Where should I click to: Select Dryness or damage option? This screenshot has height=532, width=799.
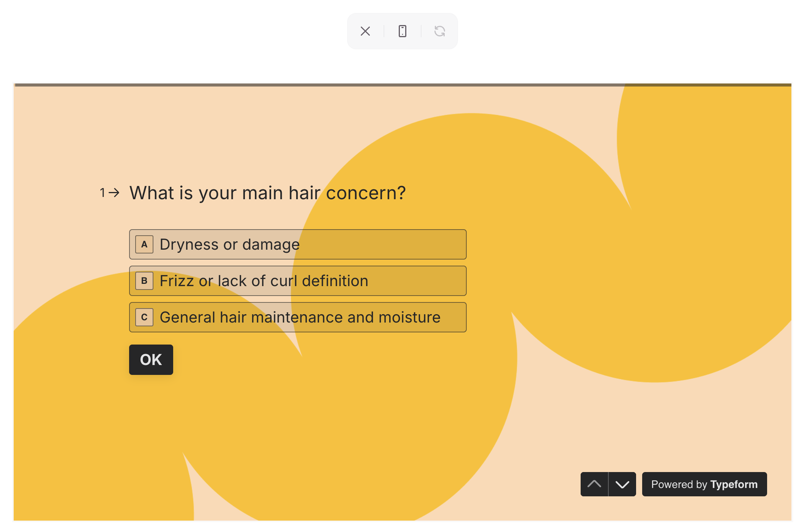click(298, 244)
